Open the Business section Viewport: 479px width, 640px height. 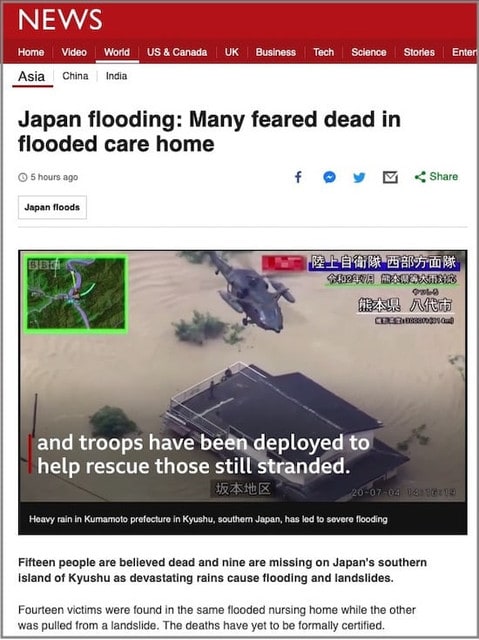[275, 52]
